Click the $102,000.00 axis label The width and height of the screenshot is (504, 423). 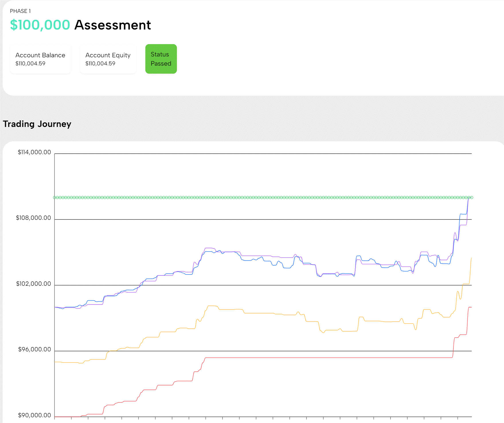coord(33,284)
